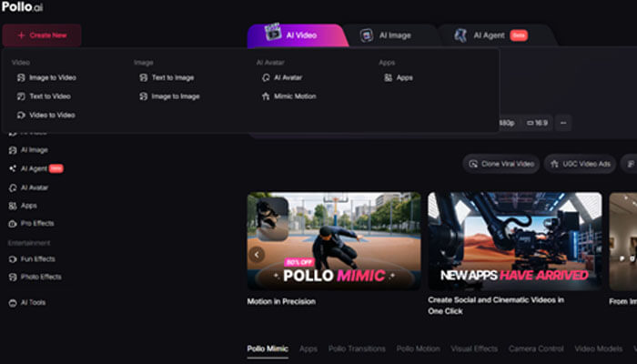Image resolution: width=637 pixels, height=364 pixels.
Task: Open Apps from the dropdown menu
Action: pyautogui.click(x=399, y=77)
